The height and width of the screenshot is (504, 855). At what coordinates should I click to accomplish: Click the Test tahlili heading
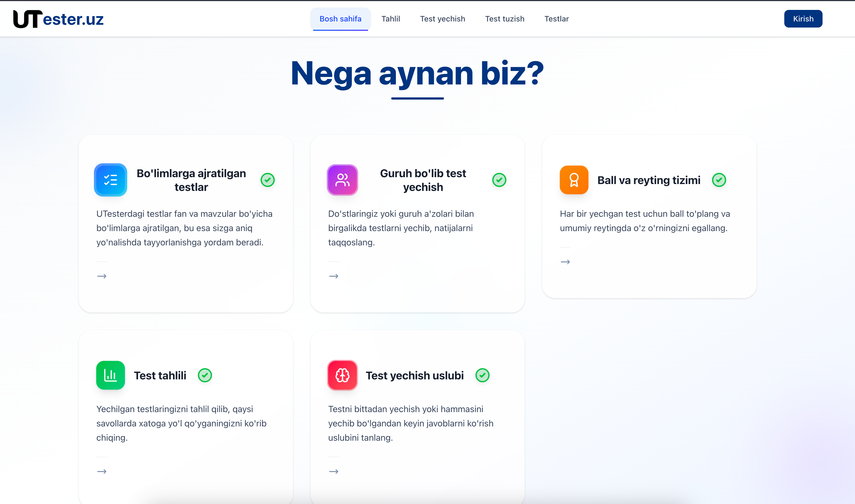tap(160, 375)
